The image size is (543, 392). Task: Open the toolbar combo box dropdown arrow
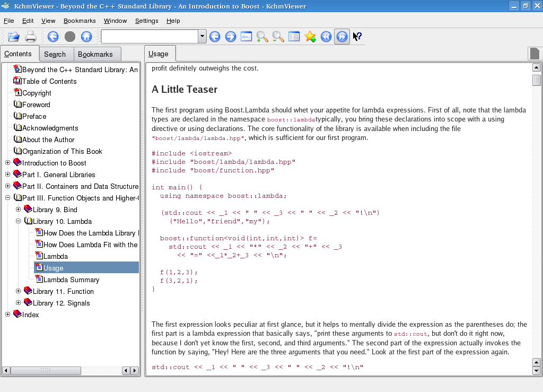pos(202,37)
